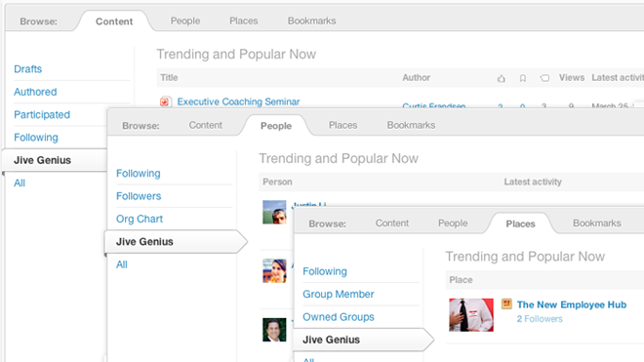Select Owned Groups in the Places sidebar
The width and height of the screenshot is (644, 362).
[339, 317]
